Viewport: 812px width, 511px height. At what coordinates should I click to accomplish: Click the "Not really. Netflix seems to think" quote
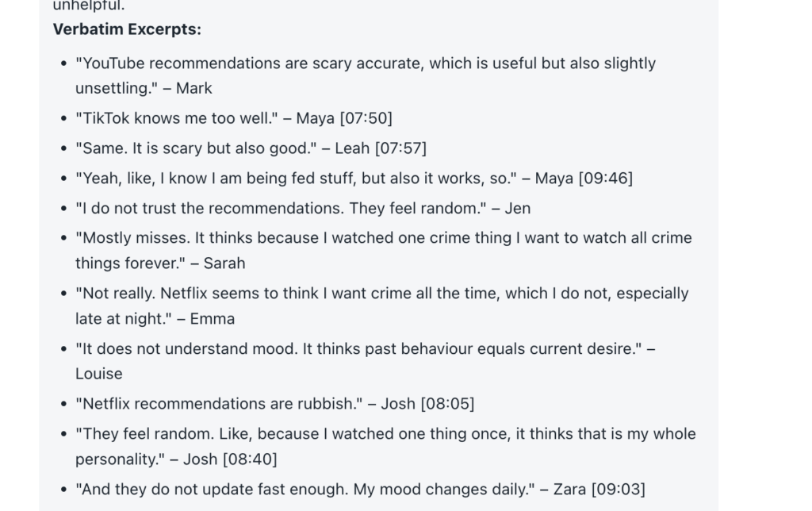(381, 294)
